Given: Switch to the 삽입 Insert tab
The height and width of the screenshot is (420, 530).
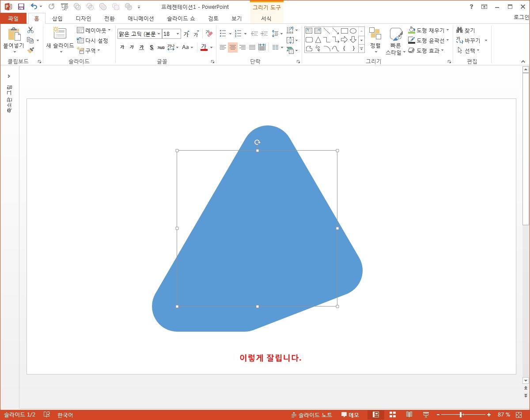Looking at the screenshot, I should tap(57, 19).
